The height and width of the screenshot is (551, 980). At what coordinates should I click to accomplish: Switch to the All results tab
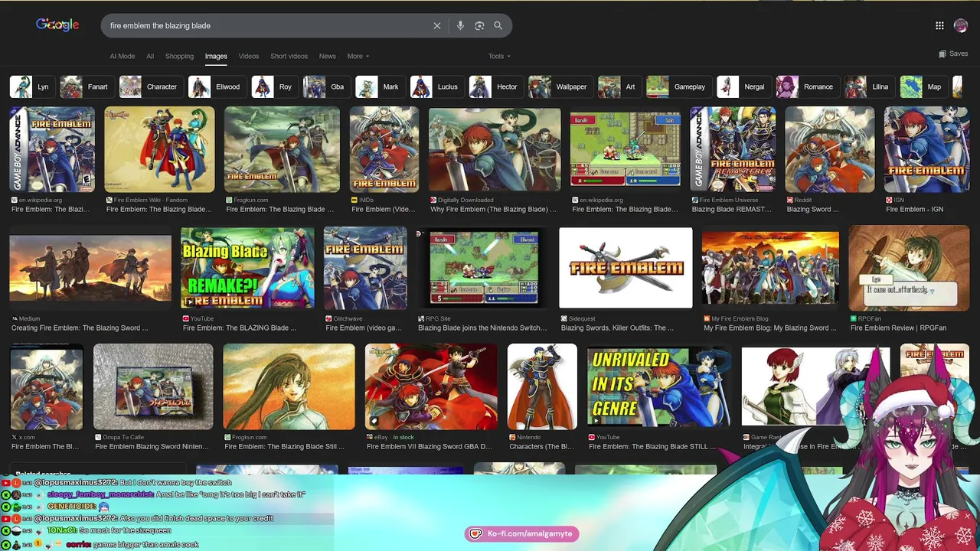coord(150,56)
